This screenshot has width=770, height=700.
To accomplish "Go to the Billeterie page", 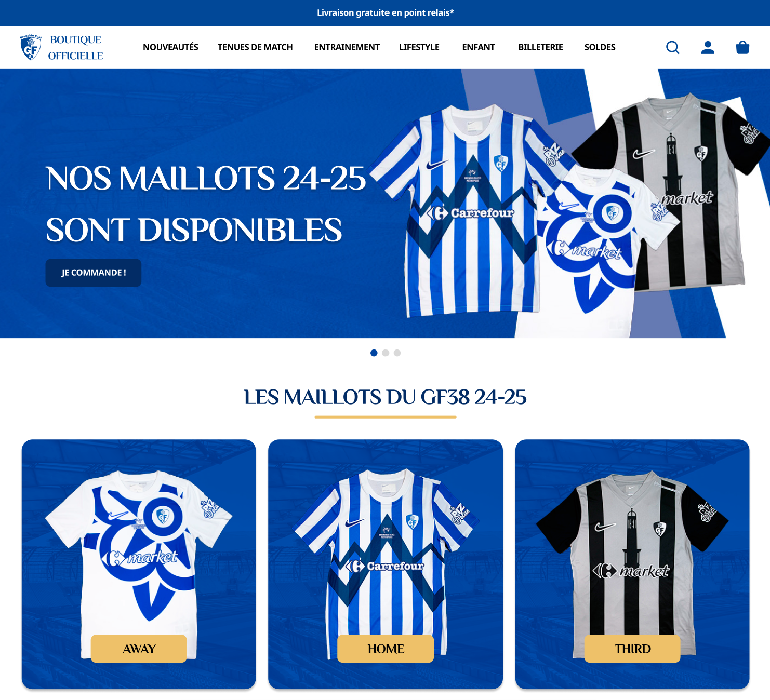I will point(540,47).
